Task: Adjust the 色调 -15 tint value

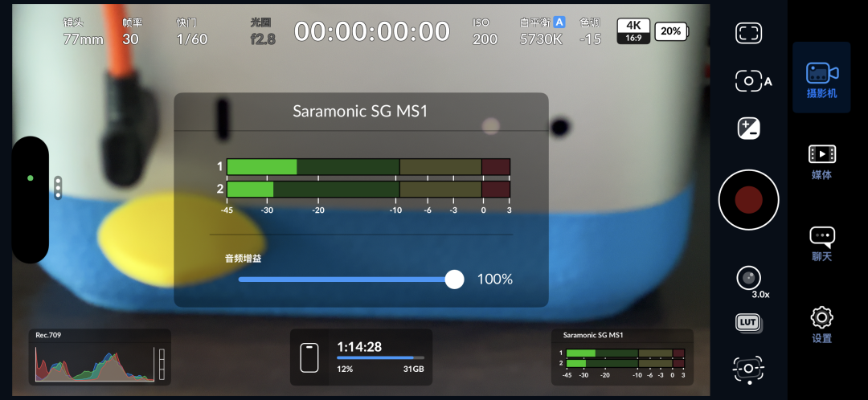Action: tap(590, 31)
